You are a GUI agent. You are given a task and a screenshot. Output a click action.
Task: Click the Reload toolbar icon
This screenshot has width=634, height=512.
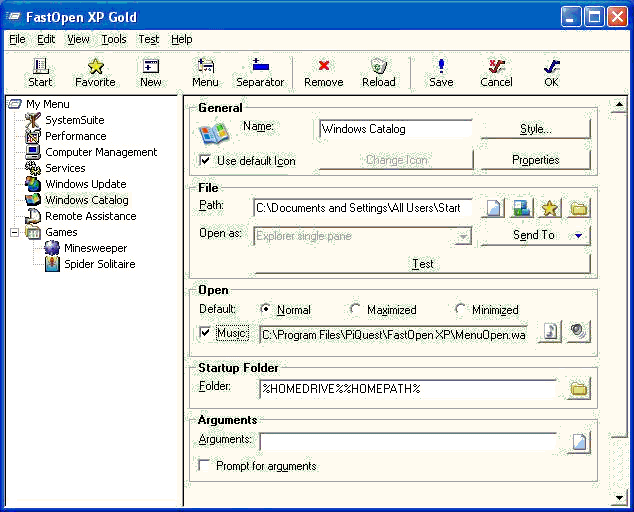pos(379,72)
